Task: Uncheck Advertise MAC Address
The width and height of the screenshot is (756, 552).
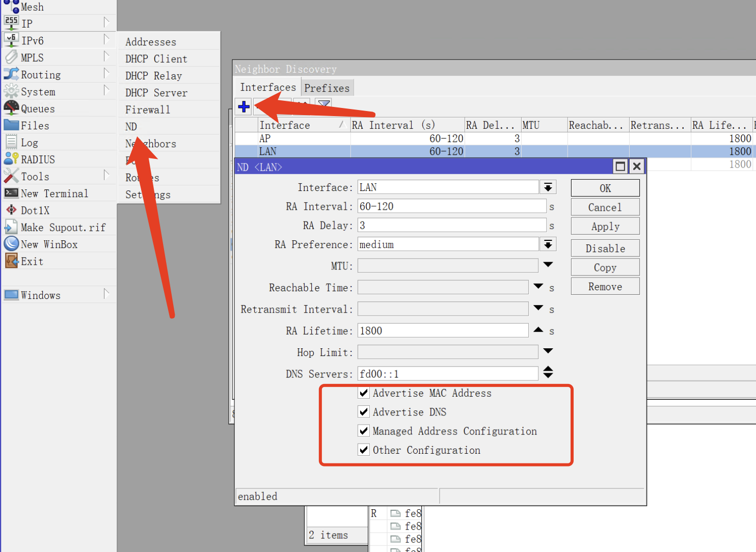Action: point(364,393)
